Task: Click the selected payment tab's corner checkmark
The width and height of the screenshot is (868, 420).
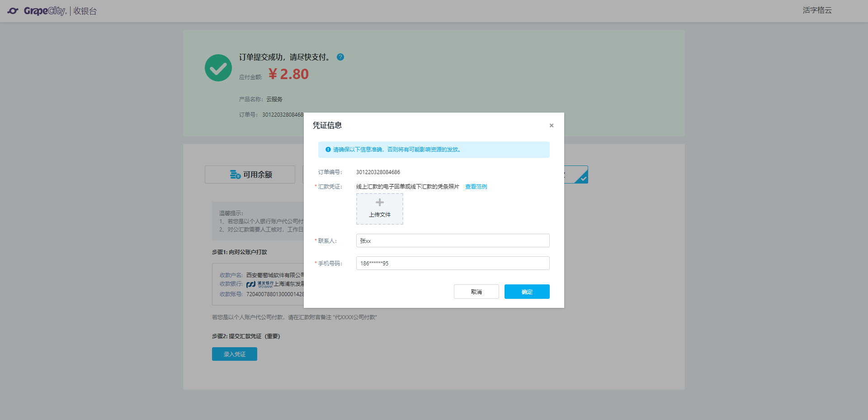Action: pyautogui.click(x=583, y=179)
